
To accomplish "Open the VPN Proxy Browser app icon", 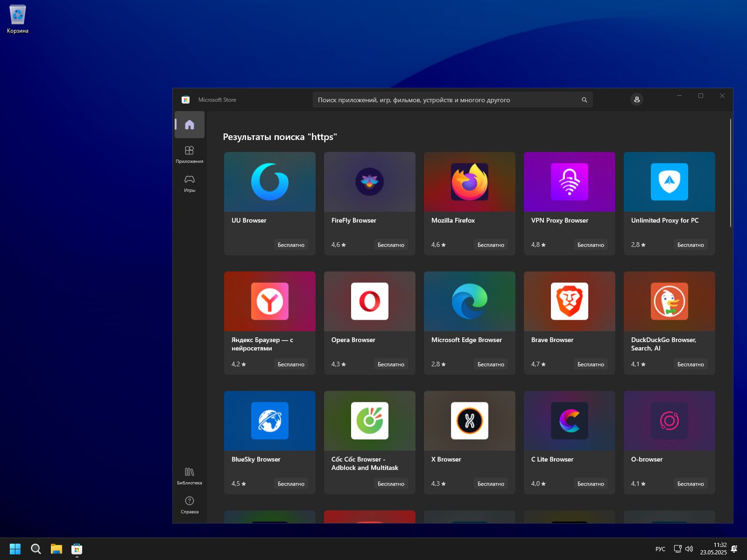I will (570, 182).
